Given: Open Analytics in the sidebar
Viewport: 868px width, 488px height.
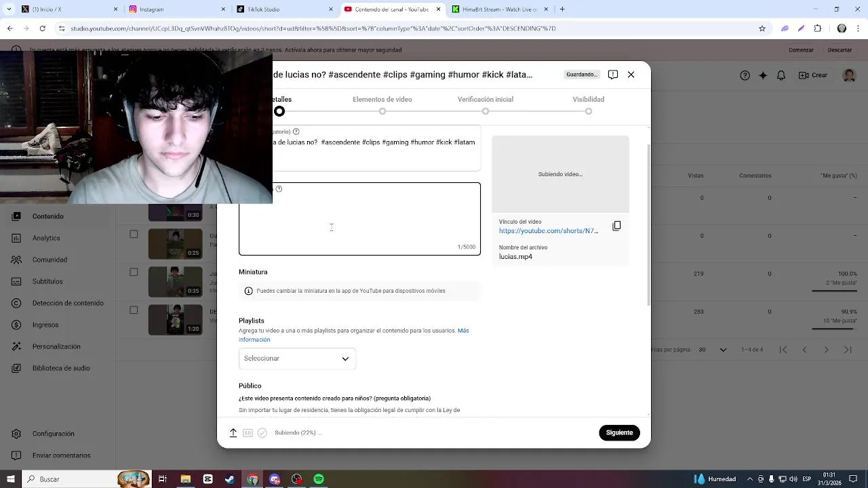Looking at the screenshot, I should (46, 238).
